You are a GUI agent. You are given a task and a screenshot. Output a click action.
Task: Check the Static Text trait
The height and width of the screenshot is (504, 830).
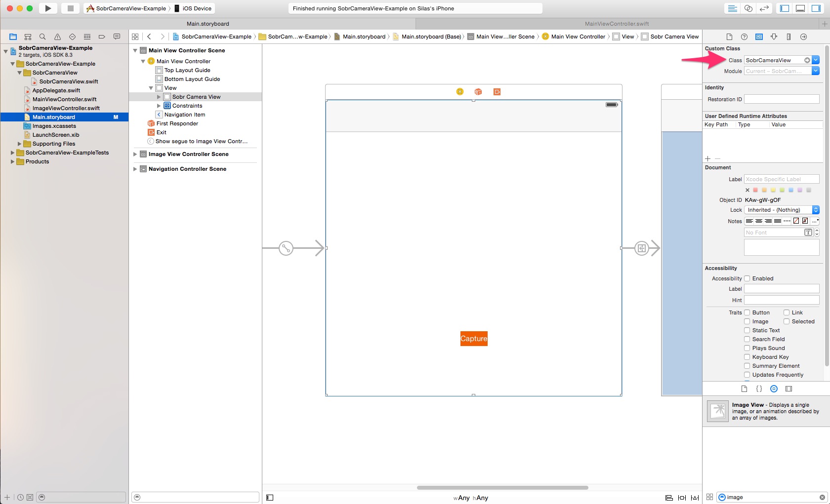(x=747, y=330)
